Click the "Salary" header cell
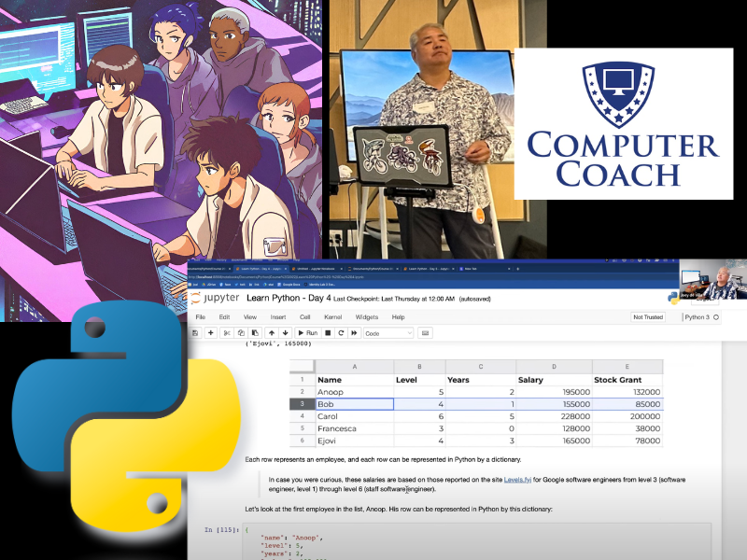Screen dimensions: 747x560 click(x=554, y=380)
